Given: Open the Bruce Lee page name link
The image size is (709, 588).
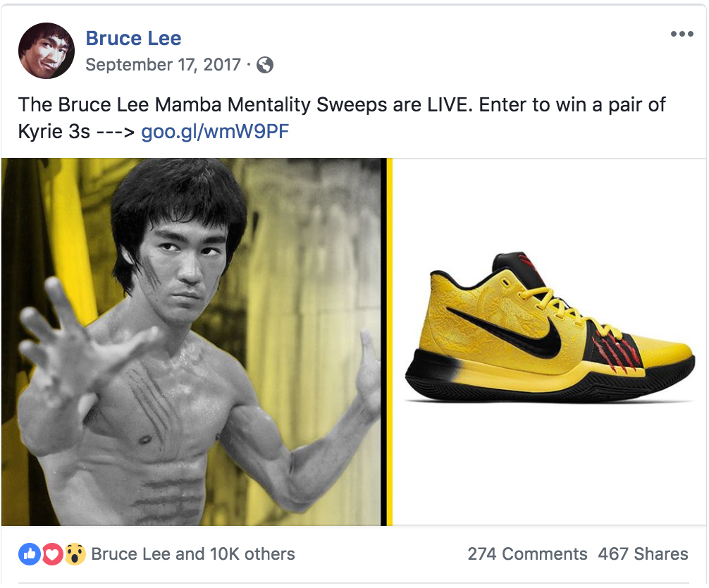Looking at the screenshot, I should pos(133,39).
